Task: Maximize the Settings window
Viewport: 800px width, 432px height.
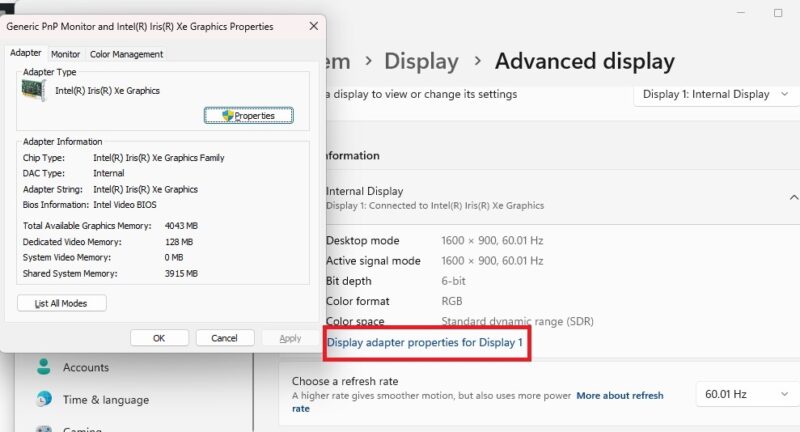Action: pyautogui.click(x=778, y=13)
